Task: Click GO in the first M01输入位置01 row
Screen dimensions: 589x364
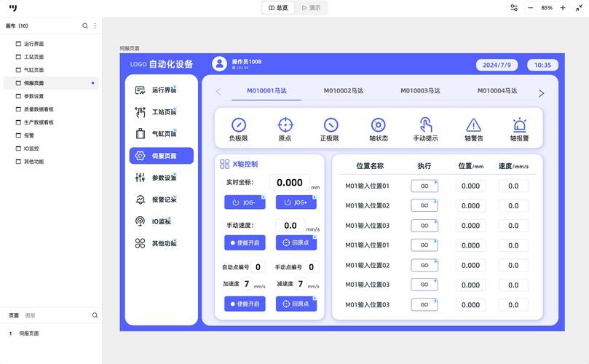Action: click(x=424, y=186)
